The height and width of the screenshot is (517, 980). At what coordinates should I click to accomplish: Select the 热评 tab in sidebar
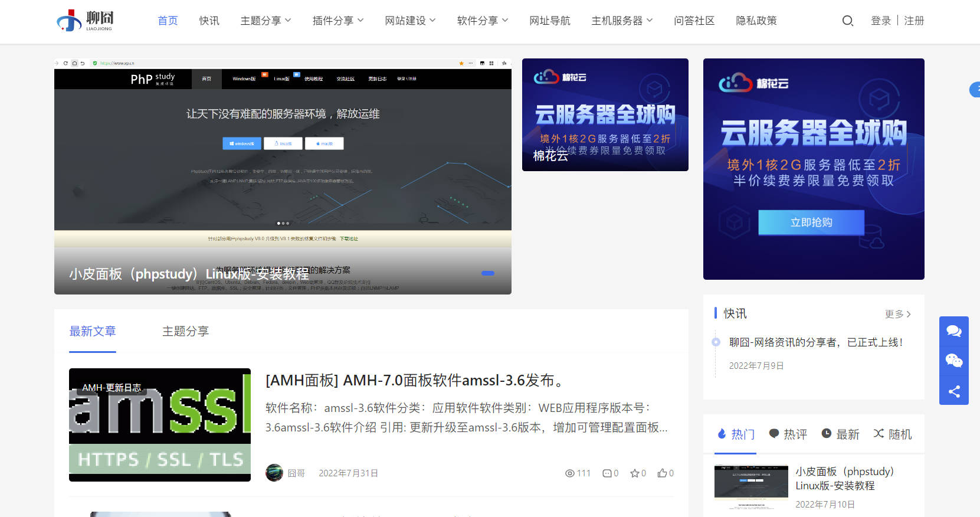coord(788,434)
